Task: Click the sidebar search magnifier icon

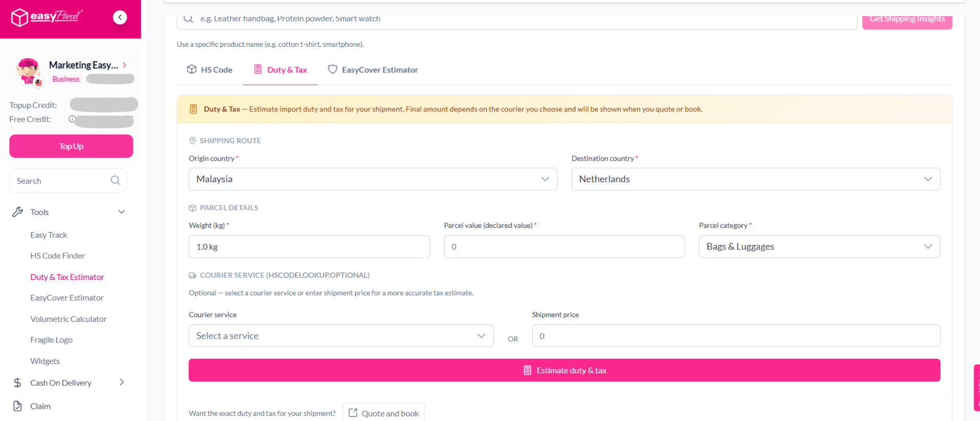Action: tap(115, 180)
